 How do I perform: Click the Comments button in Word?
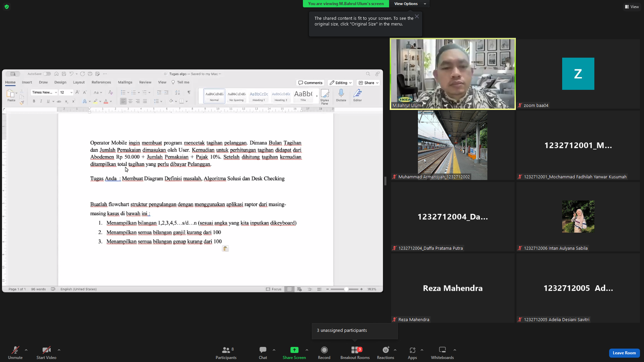(310, 83)
